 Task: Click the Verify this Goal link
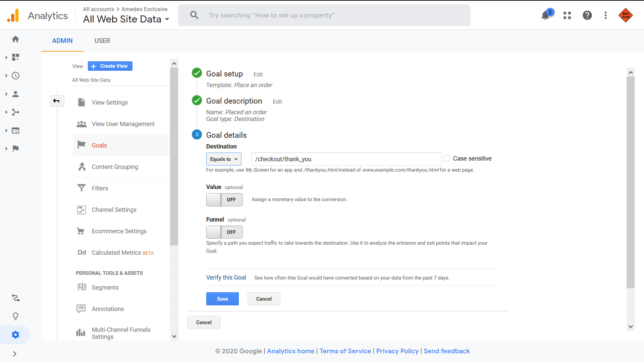[226, 277]
